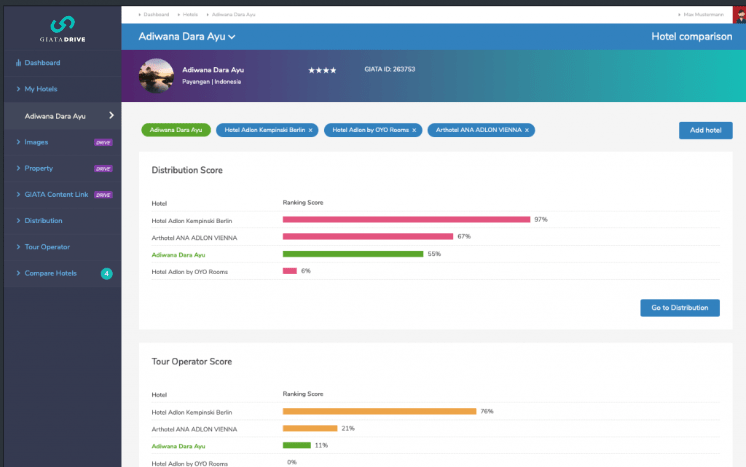This screenshot has width=746, height=467.
Task: Expand the Property sidebar section
Action: 39,168
